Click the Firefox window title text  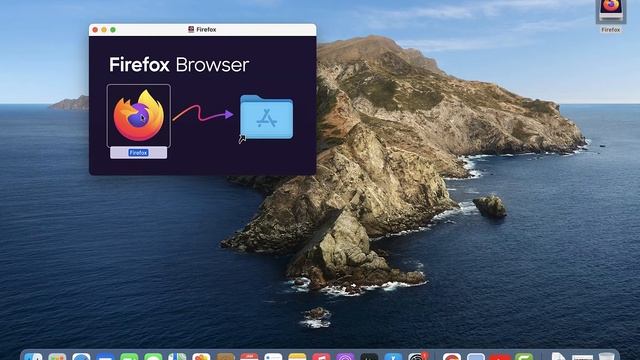tap(206, 29)
